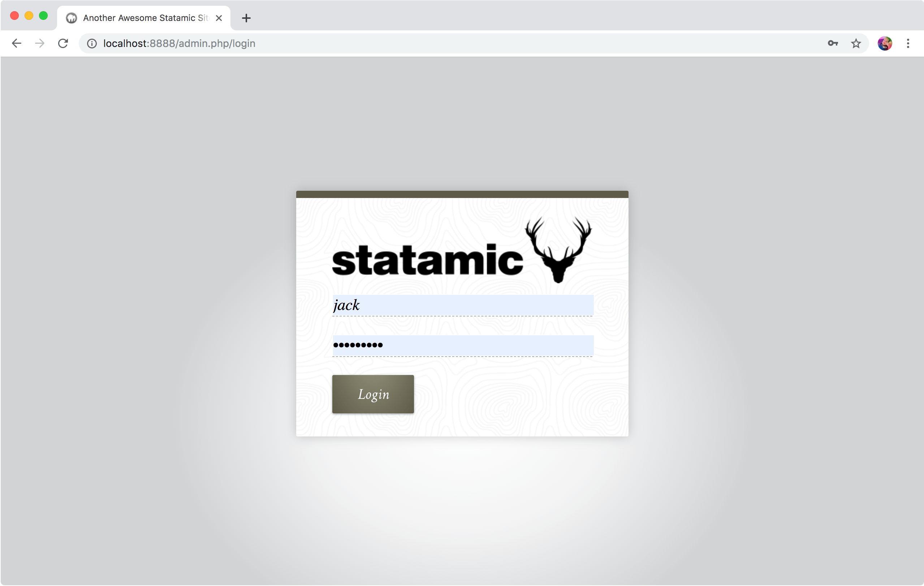The height and width of the screenshot is (586, 924).
Task: Close the window with red button
Action: [x=14, y=15]
